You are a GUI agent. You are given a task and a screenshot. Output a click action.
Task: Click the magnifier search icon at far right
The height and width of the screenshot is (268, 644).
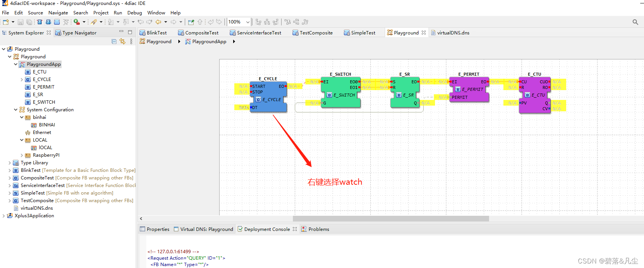(635, 22)
